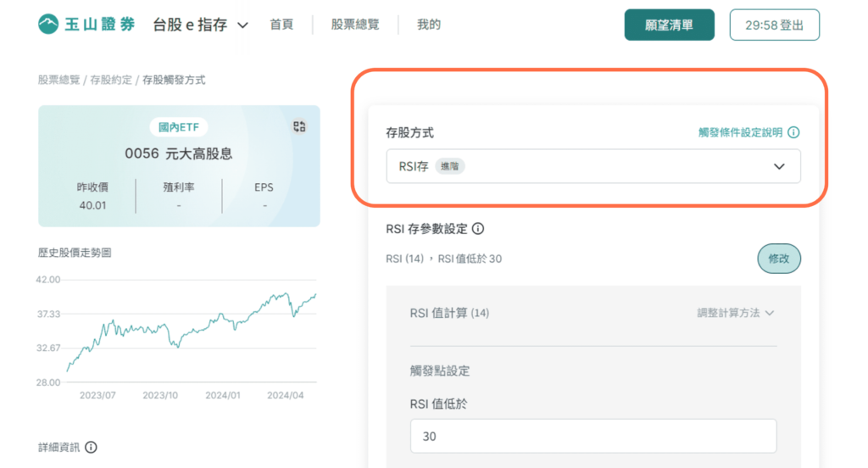Image resolution: width=868 pixels, height=468 pixels.
Task: Click 存股約定 breadcrumb link
Action: pos(111,80)
